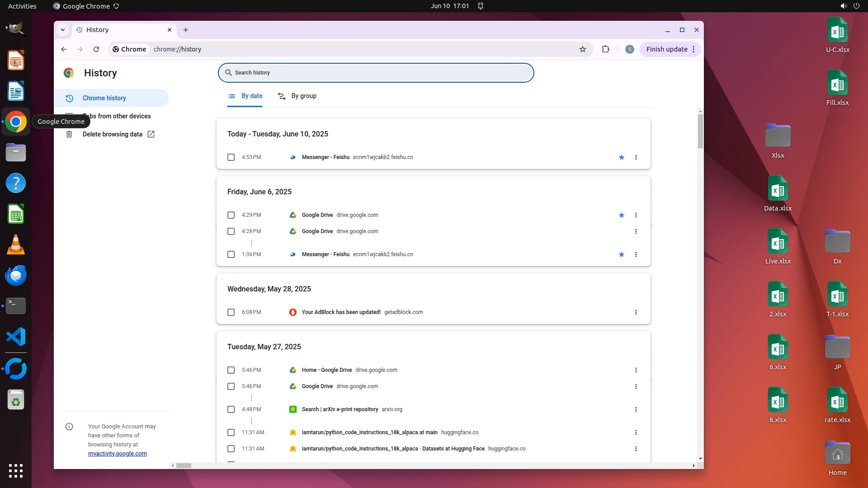Click the Search history field

pyautogui.click(x=375, y=73)
